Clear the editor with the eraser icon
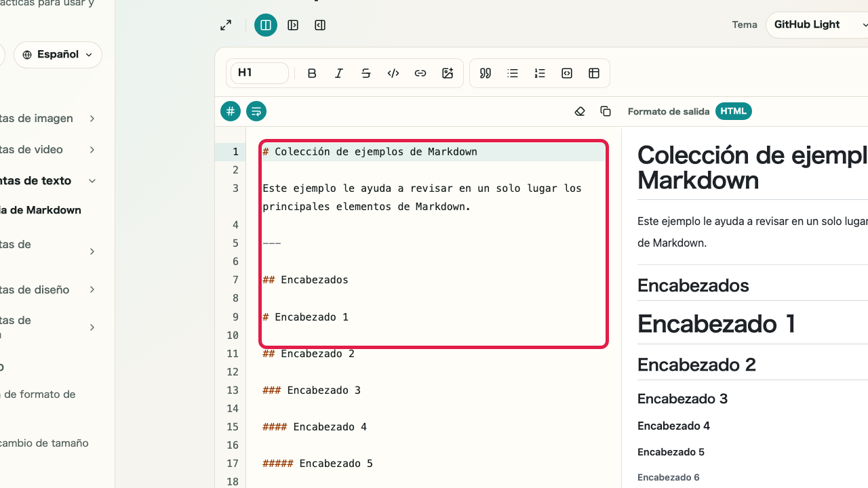 coord(580,111)
